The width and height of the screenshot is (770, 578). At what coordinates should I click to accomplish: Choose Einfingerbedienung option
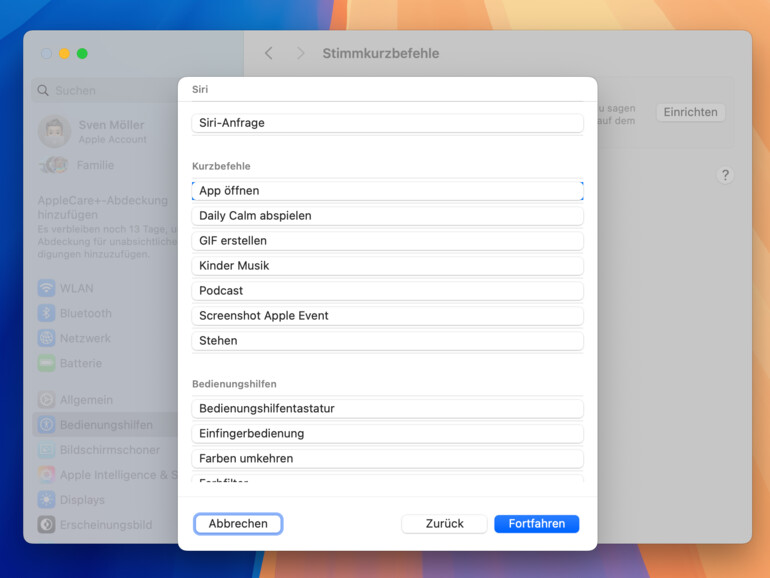click(387, 434)
